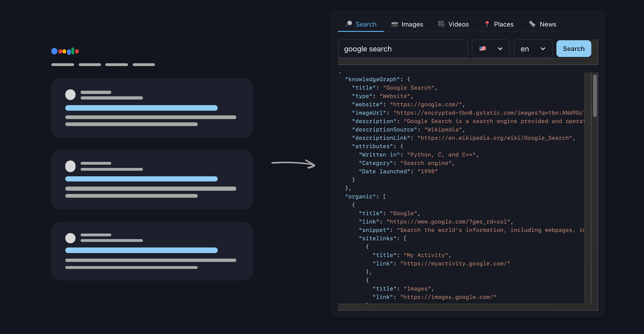644x334 pixels.
Task: Click the avatar circle in the first result card
Action: [70, 94]
